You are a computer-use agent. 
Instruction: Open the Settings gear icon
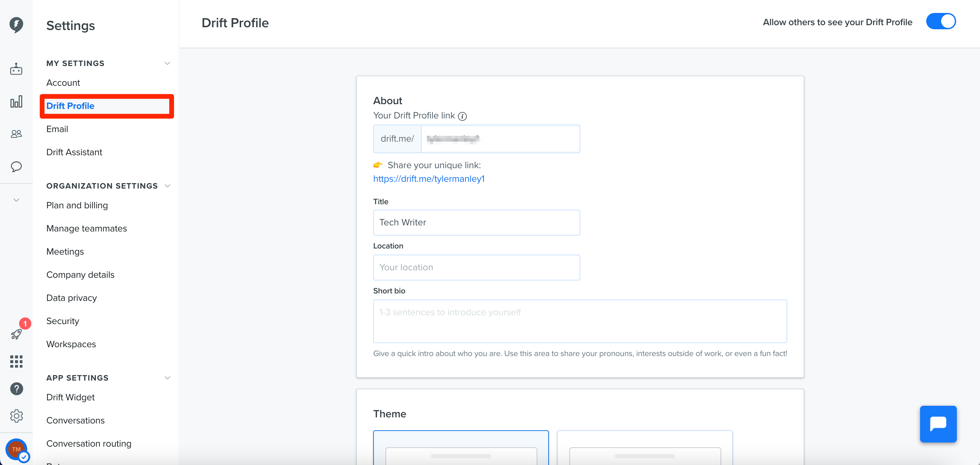[16, 416]
